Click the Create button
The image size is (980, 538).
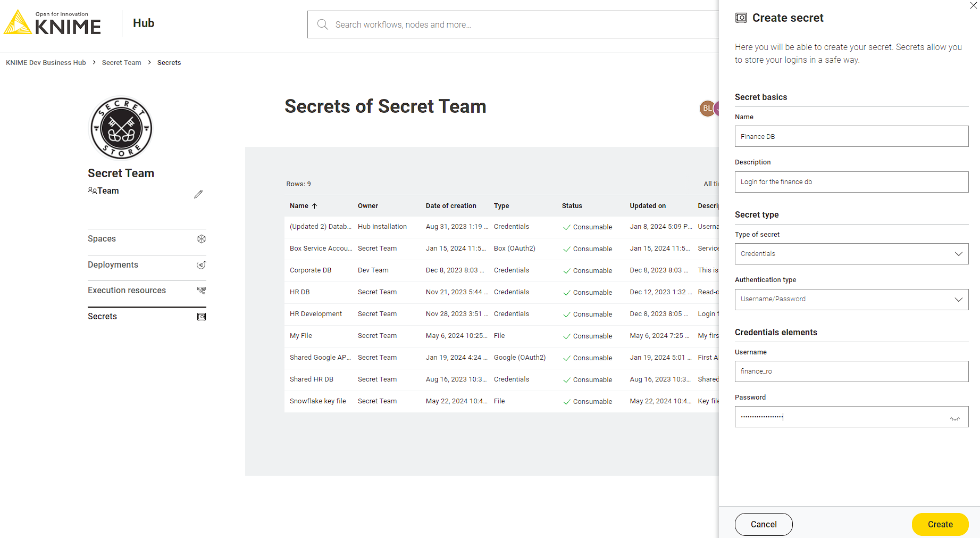940,524
